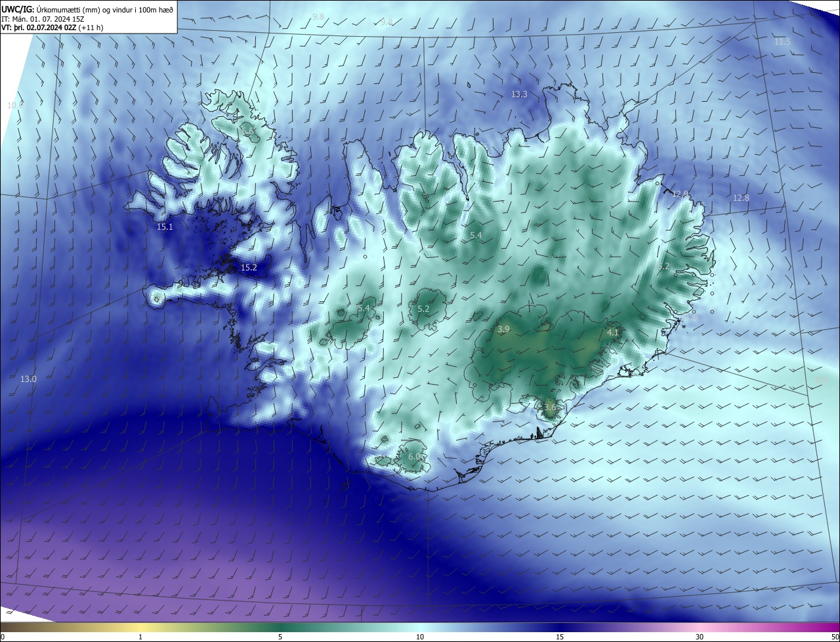Click the 8.9 value label over the eastern sea
This screenshot has height=642, width=840.
pyautogui.click(x=821, y=380)
